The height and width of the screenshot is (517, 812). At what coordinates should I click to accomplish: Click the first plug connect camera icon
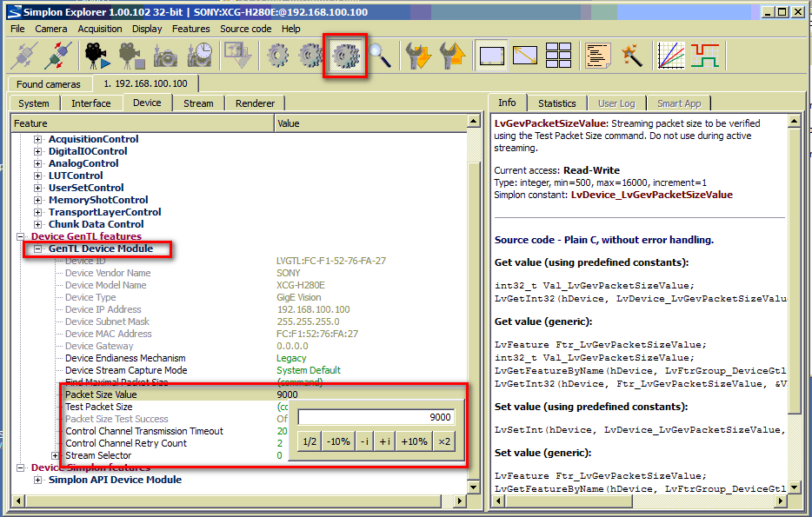[23, 56]
